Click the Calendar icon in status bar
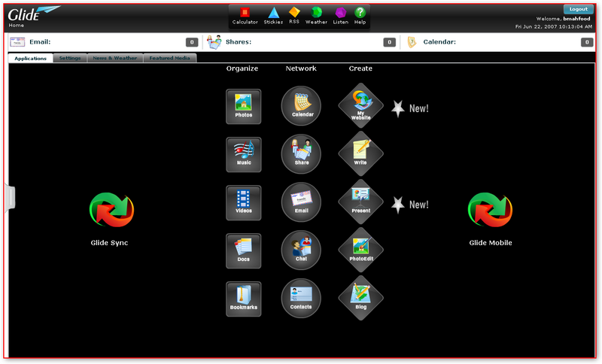The image size is (602, 364). 412,42
